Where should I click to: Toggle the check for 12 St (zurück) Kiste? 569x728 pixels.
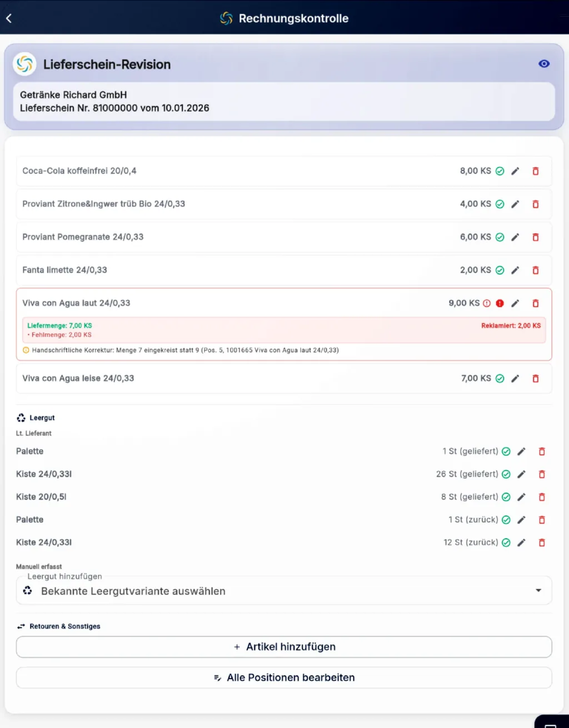[x=506, y=542]
